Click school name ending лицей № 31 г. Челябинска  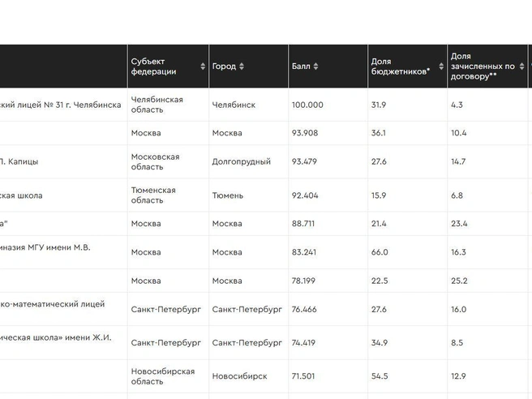pos(60,105)
